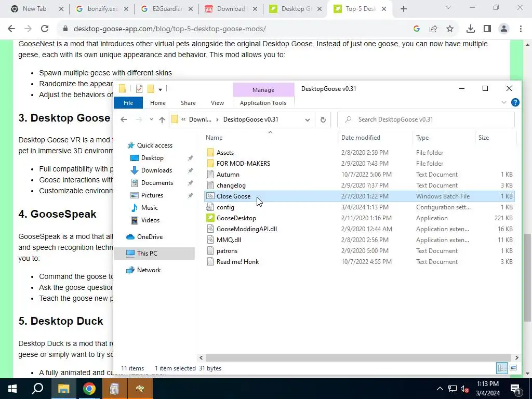The width and height of the screenshot is (532, 399).
Task: Customize Quick Access Toolbar dropdown
Action: [x=160, y=89]
